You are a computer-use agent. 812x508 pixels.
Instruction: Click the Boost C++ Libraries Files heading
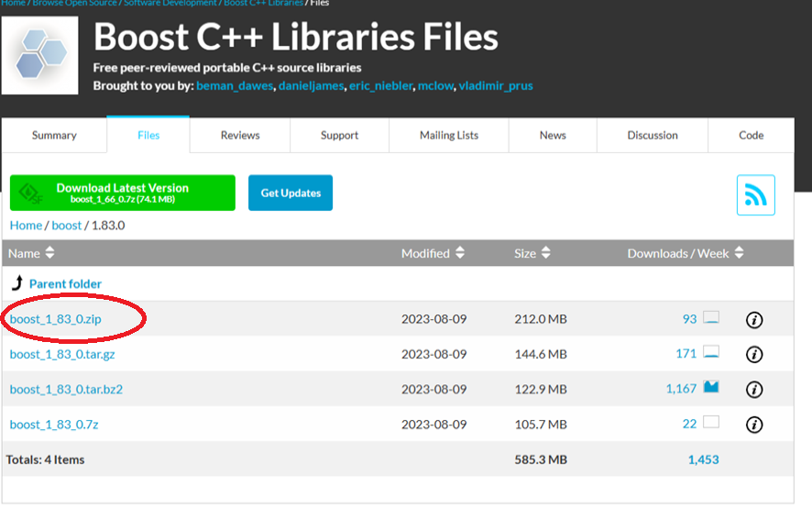pyautogui.click(x=296, y=37)
